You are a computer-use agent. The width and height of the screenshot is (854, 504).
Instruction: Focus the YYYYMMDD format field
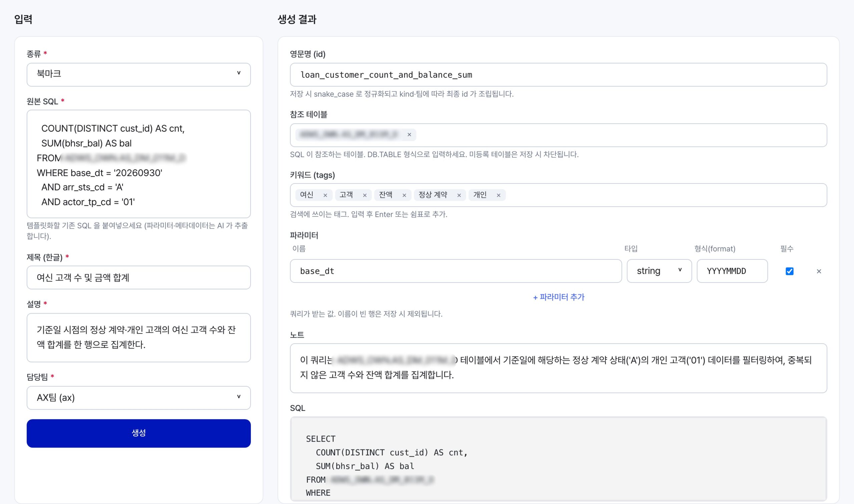coord(732,271)
